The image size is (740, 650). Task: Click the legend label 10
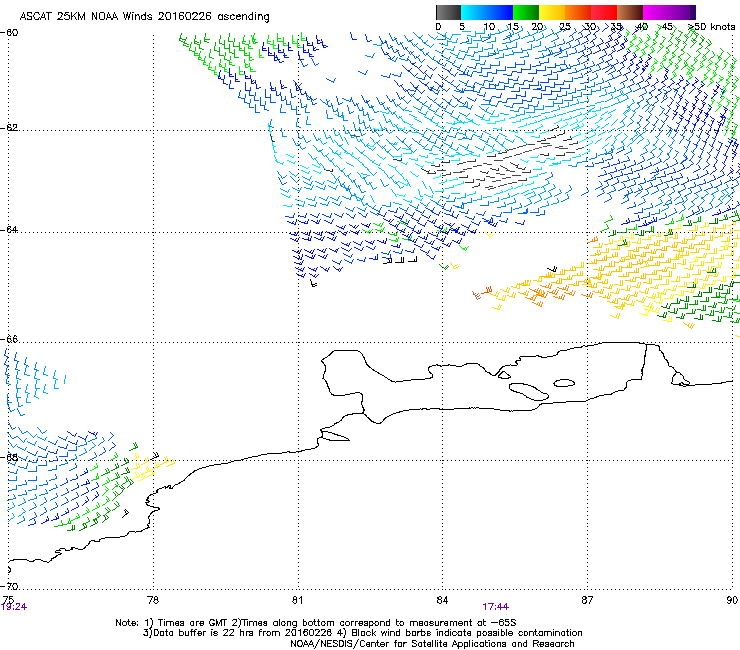[x=489, y=27]
